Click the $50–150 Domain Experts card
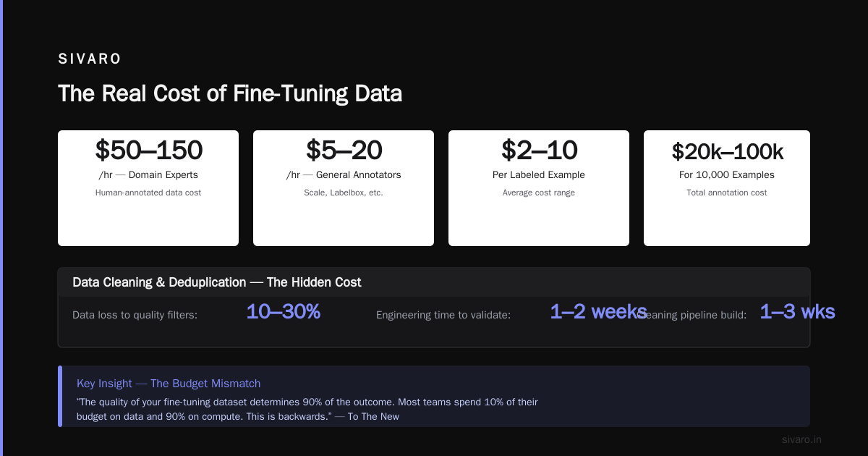This screenshot has height=456, width=868. pyautogui.click(x=148, y=188)
